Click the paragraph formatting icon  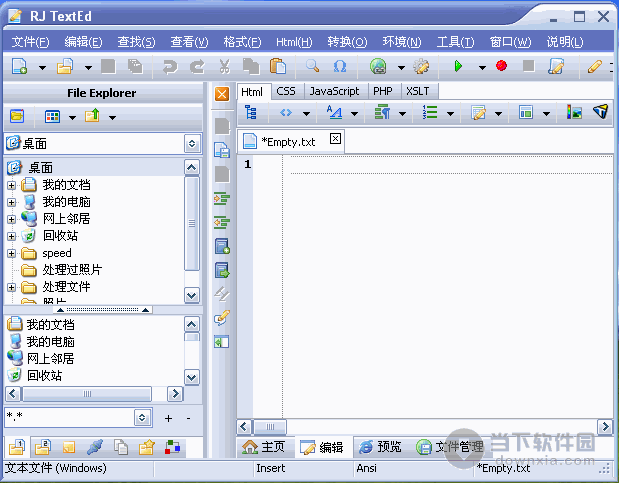[382, 112]
